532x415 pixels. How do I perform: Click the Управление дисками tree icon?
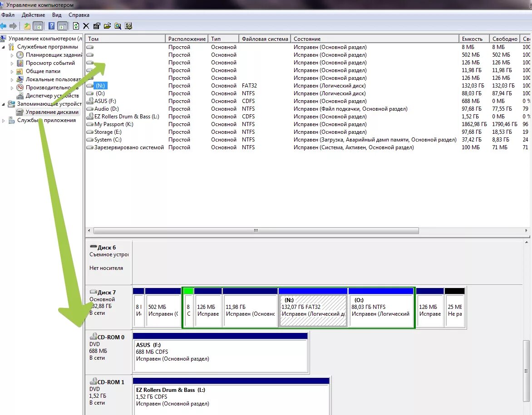coord(20,112)
